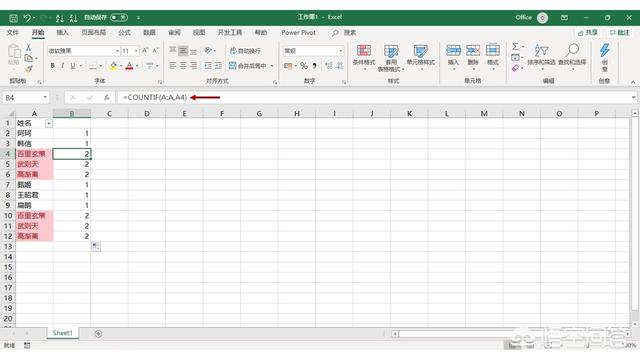Align text to cell bottom

point(193,51)
